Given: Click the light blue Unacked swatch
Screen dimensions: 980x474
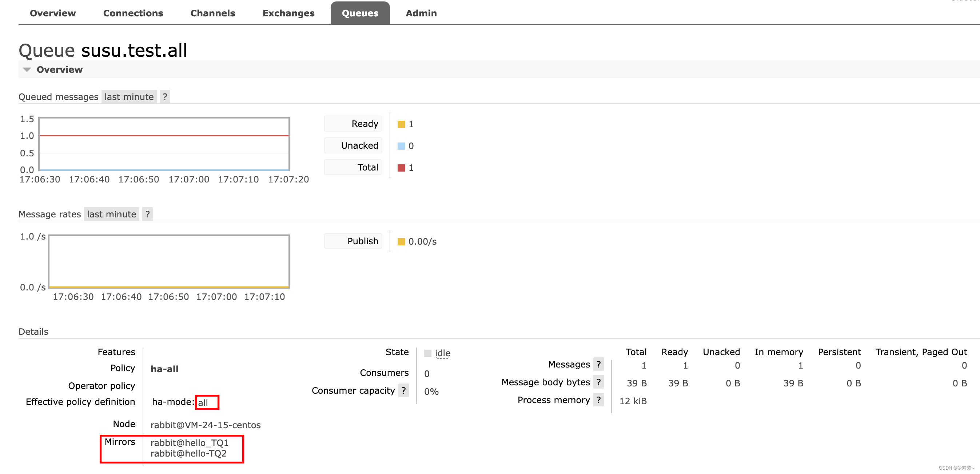Looking at the screenshot, I should 401,146.
